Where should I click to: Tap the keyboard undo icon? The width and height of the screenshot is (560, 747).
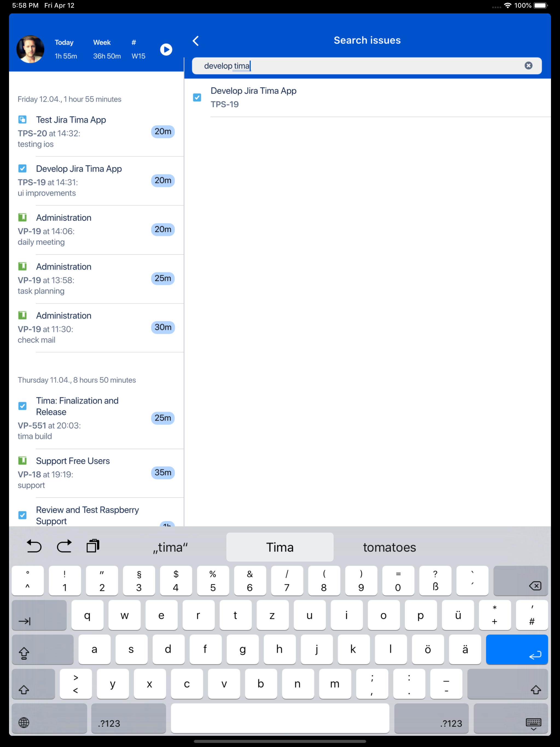34,546
